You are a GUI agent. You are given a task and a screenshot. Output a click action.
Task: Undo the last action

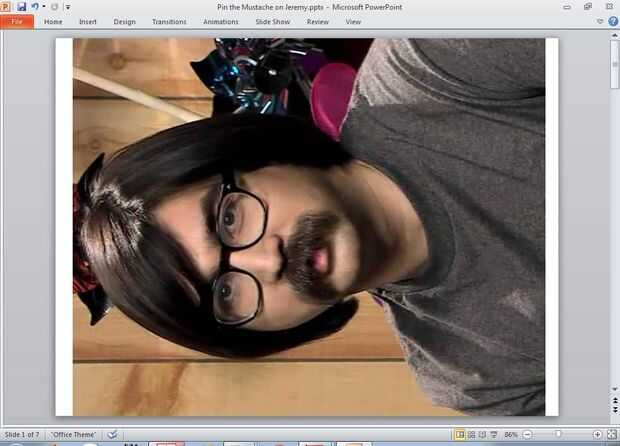pyautogui.click(x=35, y=6)
